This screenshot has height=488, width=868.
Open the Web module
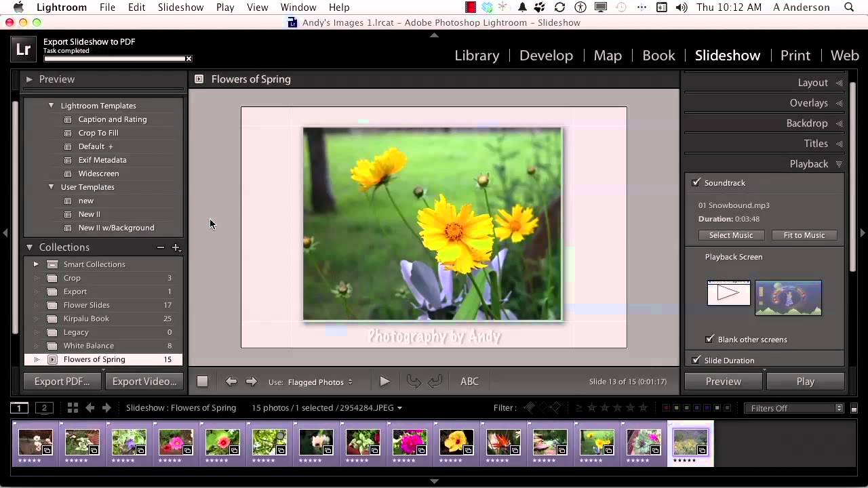click(845, 56)
